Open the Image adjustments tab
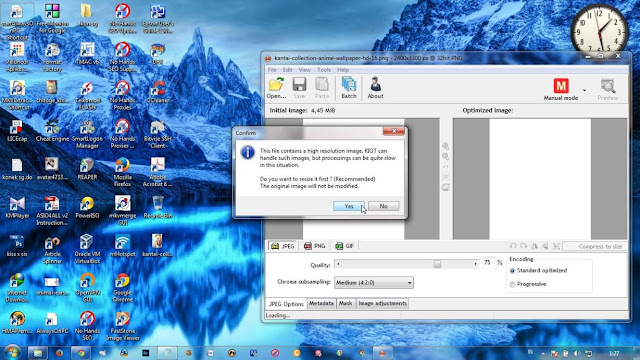Screen dimensions: 640x360 click(x=382, y=303)
